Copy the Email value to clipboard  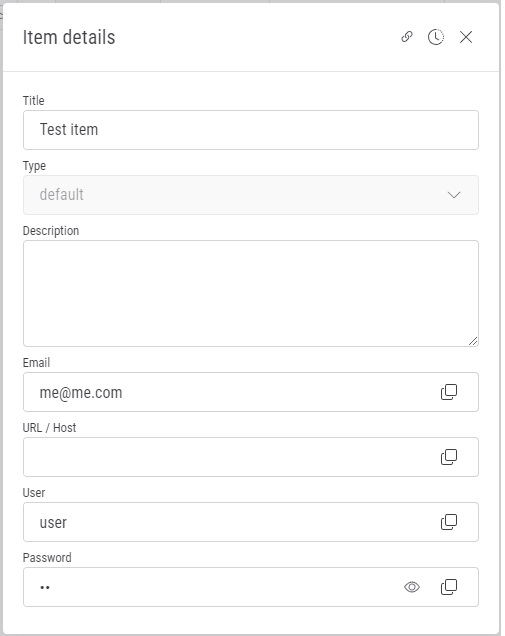point(449,392)
